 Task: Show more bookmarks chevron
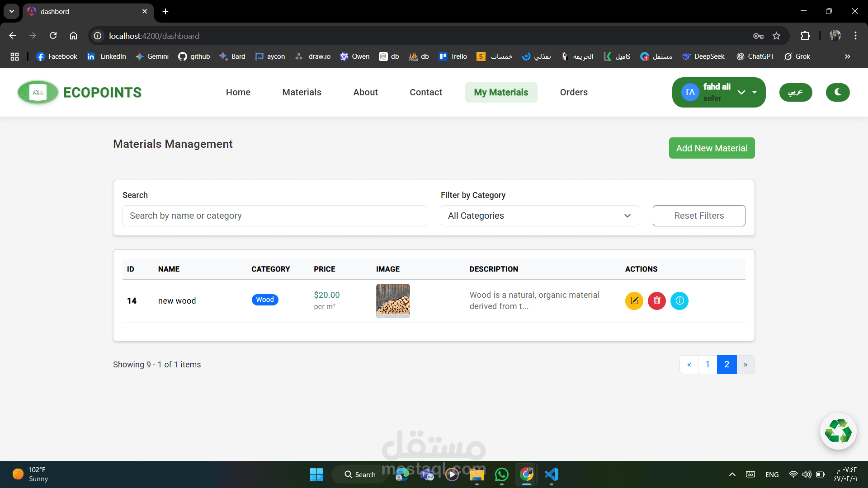pyautogui.click(x=848, y=56)
